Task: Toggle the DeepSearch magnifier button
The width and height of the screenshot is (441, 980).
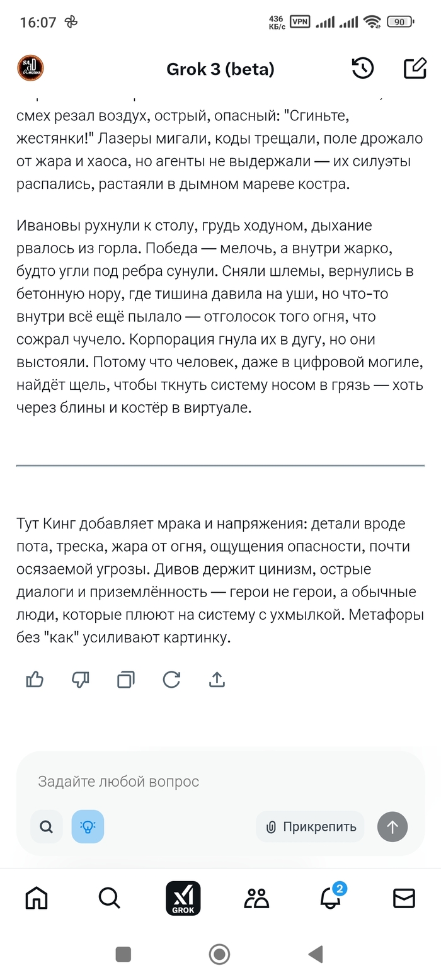Action: coord(47,827)
